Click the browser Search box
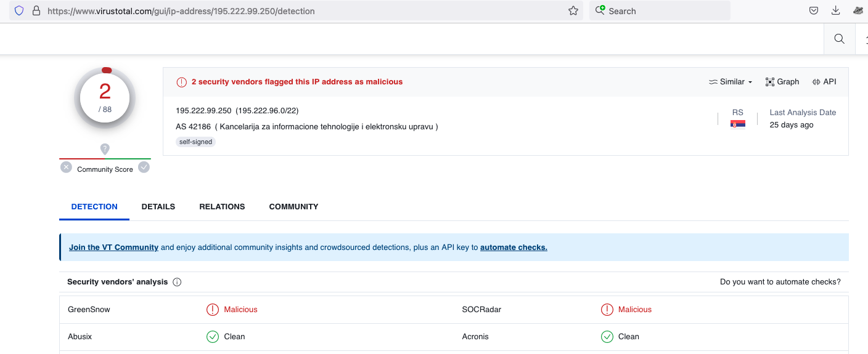Viewport: 868px width, 354px height. click(660, 10)
